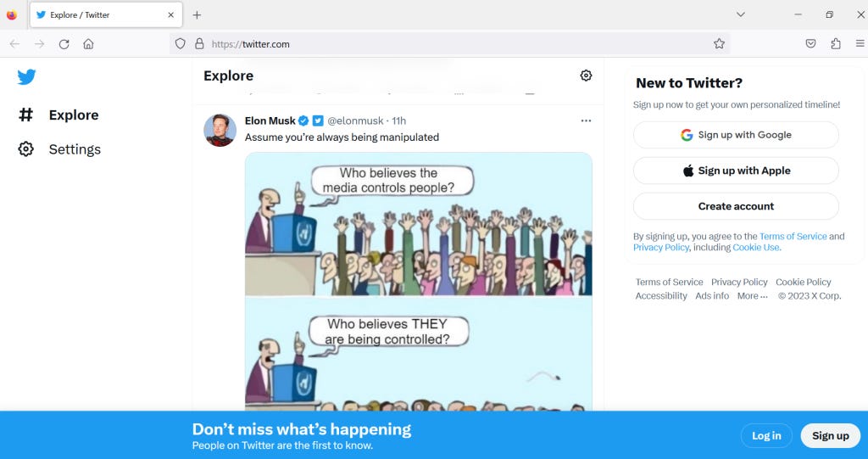The width and height of the screenshot is (868, 459).
Task: Open the cartoon image in the tweet
Action: (419, 282)
